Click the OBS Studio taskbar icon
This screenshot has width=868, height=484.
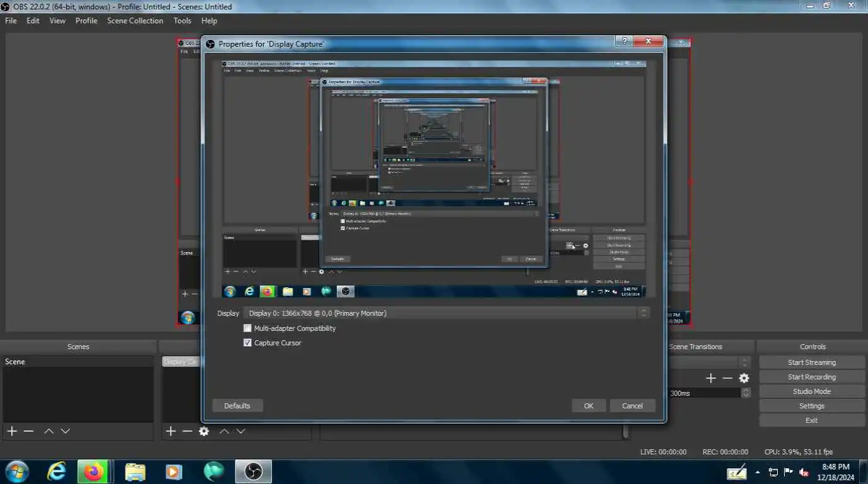[254, 471]
